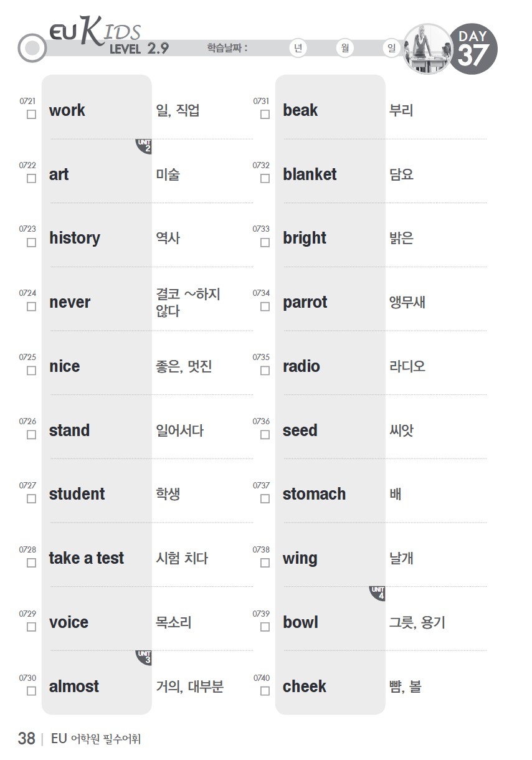This screenshot has height=760, width=532.
Task: Click the header photo thumbnail
Action: (427, 49)
